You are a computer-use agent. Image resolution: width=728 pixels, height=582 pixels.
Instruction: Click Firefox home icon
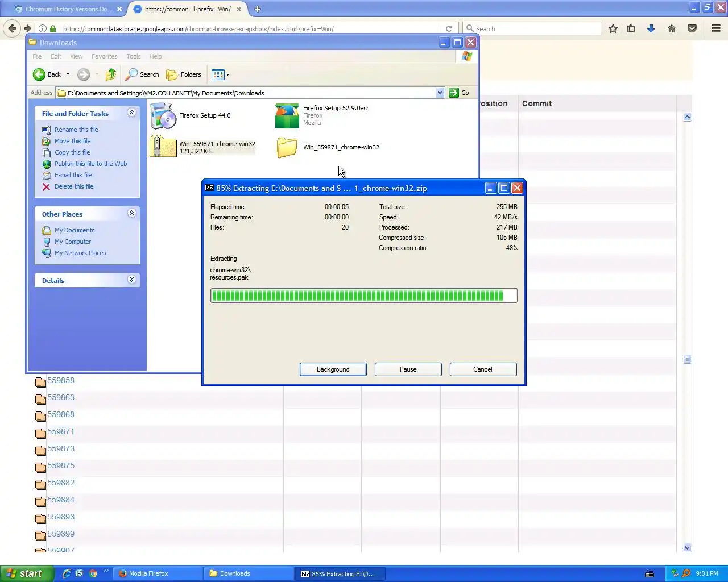point(672,28)
